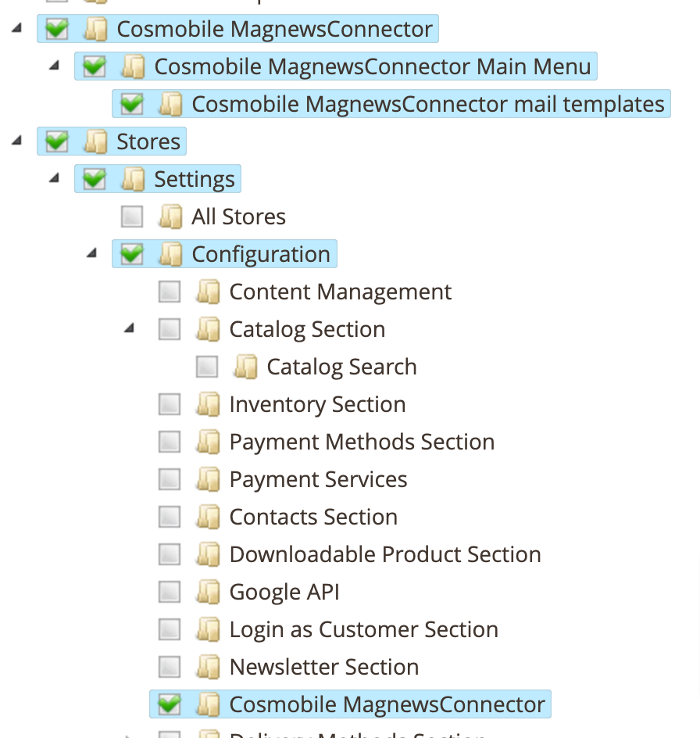Screen dimensions: 700x738
Task: Click folder icon next to Google API
Action: (x=208, y=593)
